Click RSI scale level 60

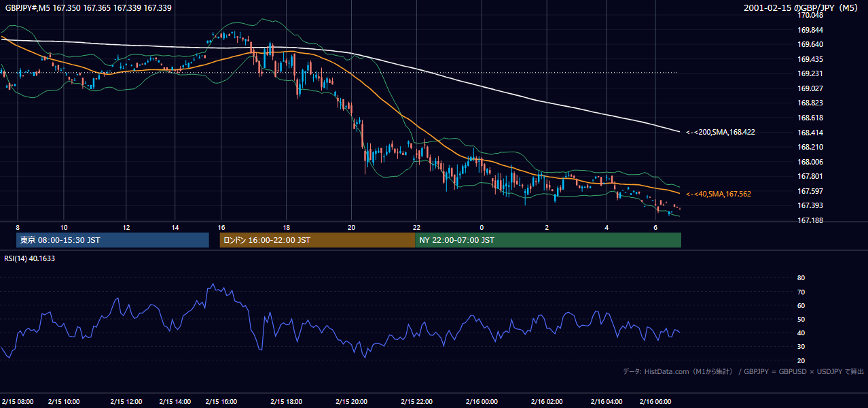[x=801, y=305]
